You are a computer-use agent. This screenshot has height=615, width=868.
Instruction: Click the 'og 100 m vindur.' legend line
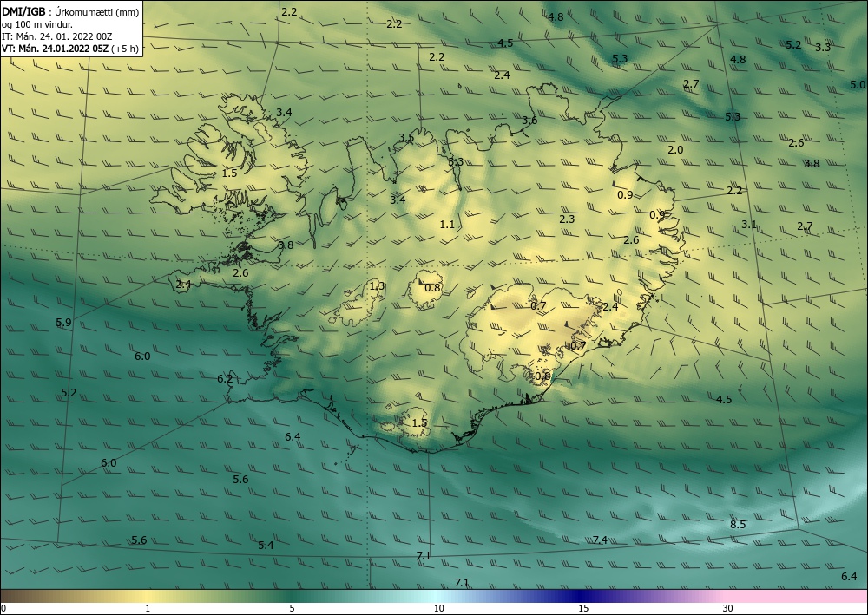point(37,24)
